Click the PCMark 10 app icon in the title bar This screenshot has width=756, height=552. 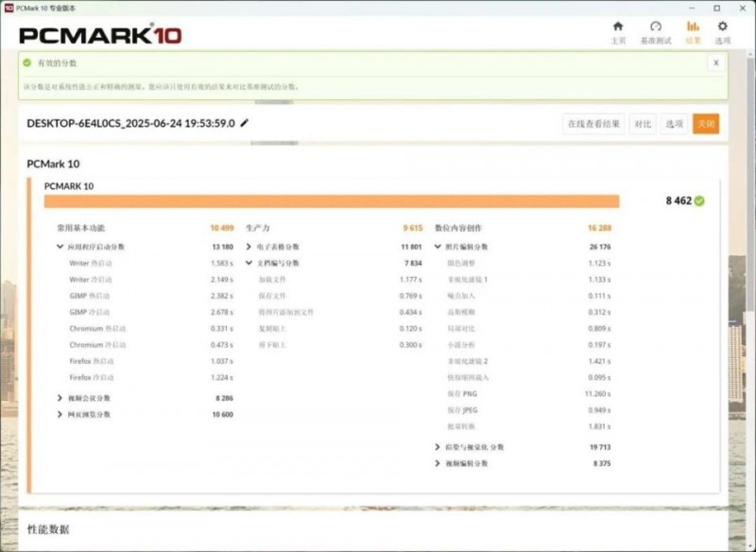(9, 8)
